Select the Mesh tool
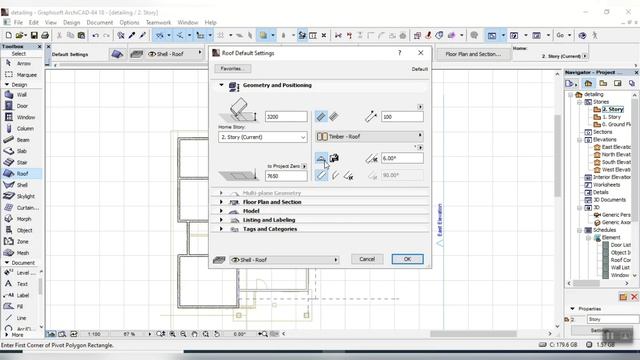The height and width of the screenshot is (360, 640). pyautogui.click(x=21, y=253)
